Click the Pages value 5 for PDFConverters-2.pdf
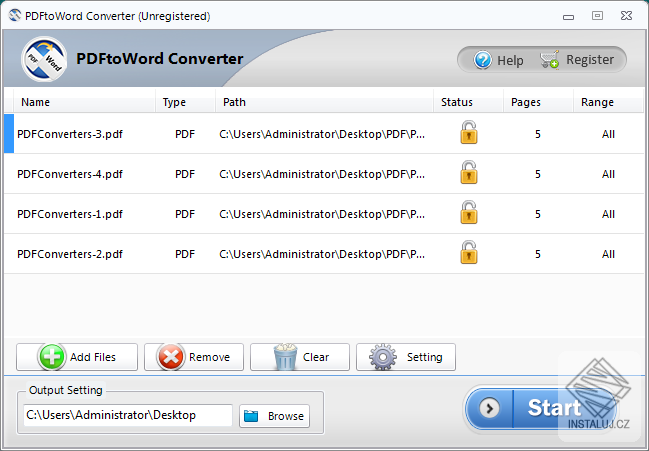This screenshot has height=451, width=649. [x=538, y=254]
